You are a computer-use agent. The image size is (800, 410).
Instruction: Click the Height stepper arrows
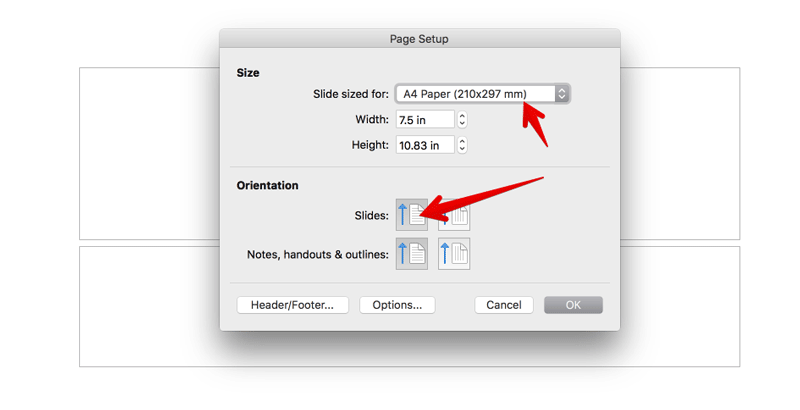coord(462,145)
